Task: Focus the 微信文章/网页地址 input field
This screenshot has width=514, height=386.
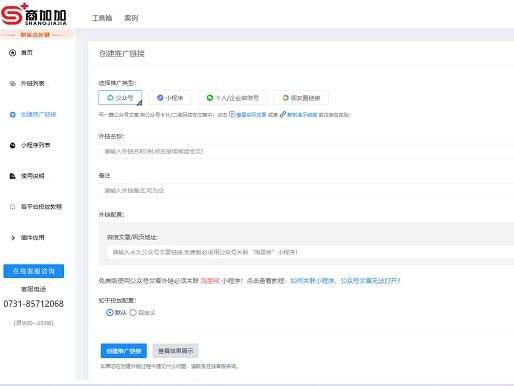Action: [310, 252]
